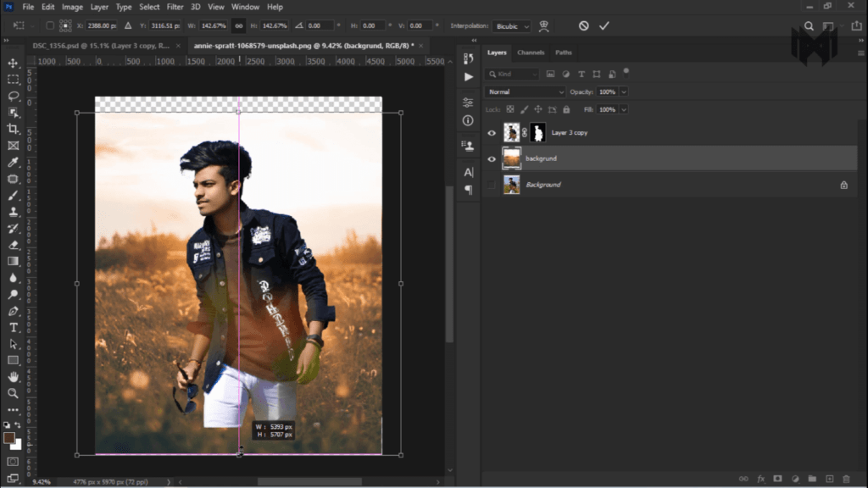This screenshot has height=488, width=868.
Task: Select the Rectangular Marquee tool
Action: [x=14, y=80]
